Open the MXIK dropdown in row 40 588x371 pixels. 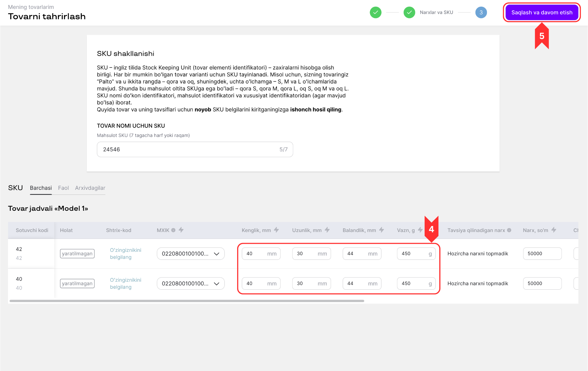click(191, 283)
